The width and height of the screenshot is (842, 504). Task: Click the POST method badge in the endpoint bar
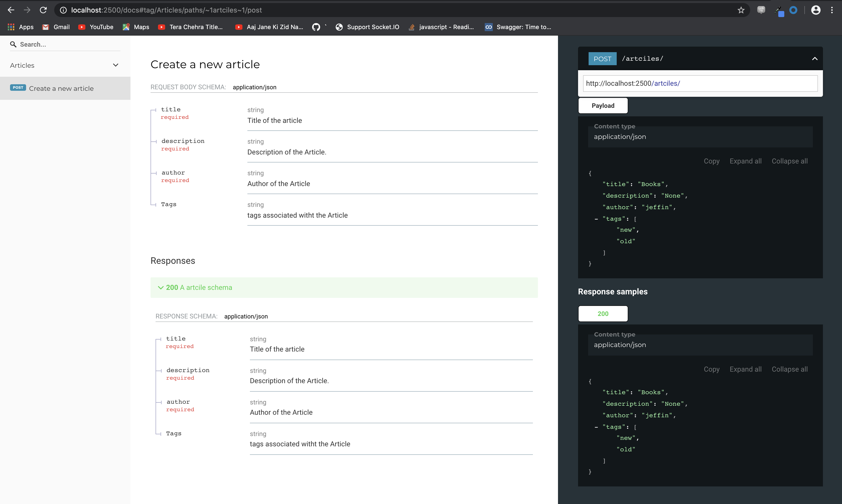[x=602, y=59]
